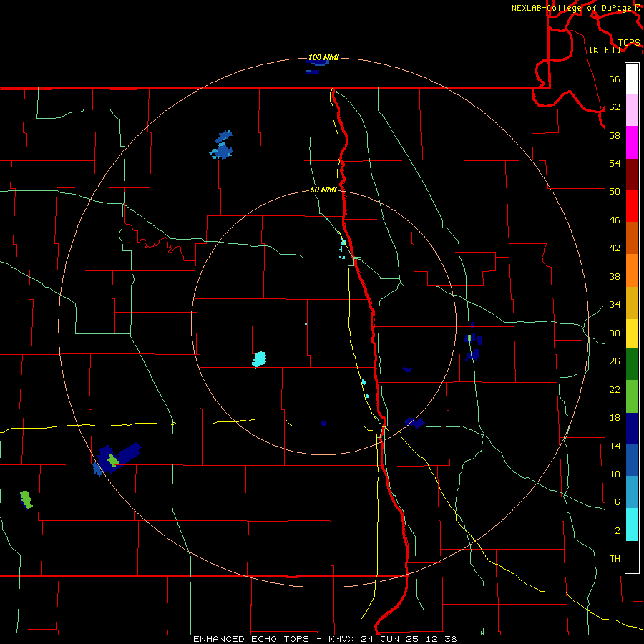This screenshot has height=644, width=644.
Task: Click the blue echo cluster in the north
Action: (x=222, y=145)
